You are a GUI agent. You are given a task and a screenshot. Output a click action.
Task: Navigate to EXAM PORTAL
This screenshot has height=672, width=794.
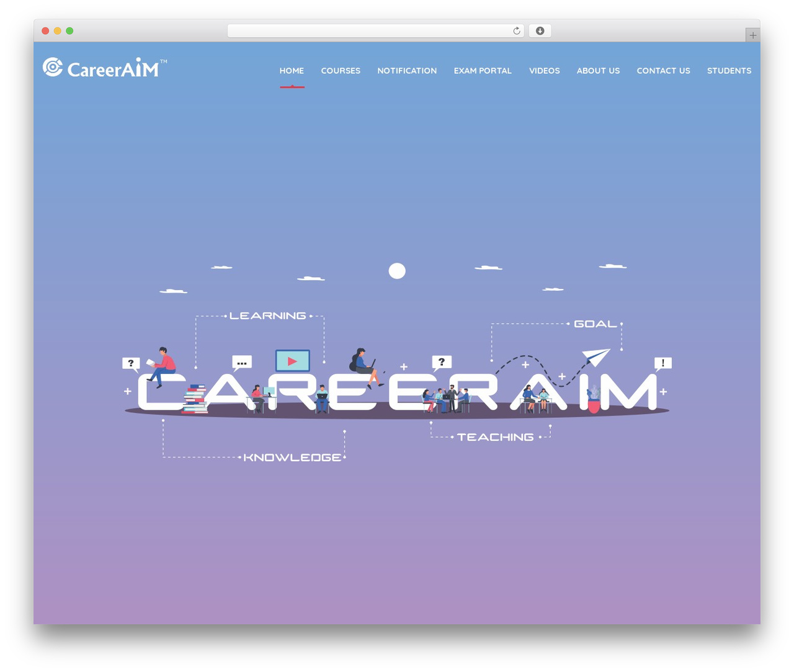coord(483,71)
